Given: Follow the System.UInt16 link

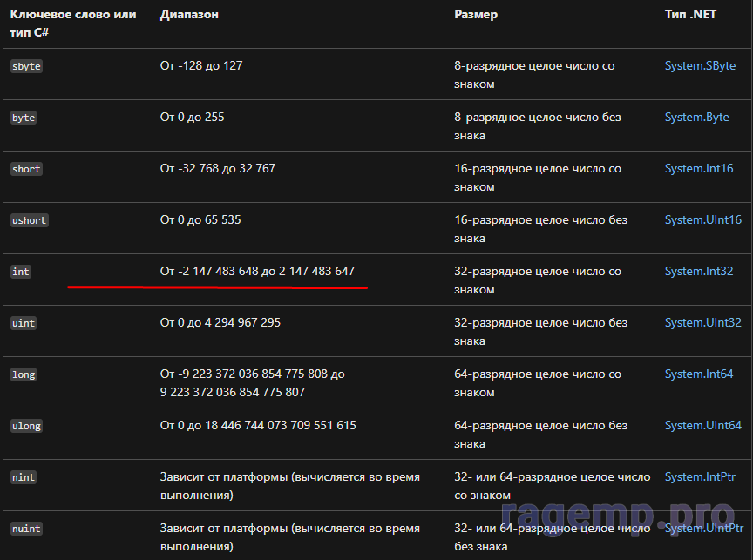Looking at the screenshot, I should (702, 220).
